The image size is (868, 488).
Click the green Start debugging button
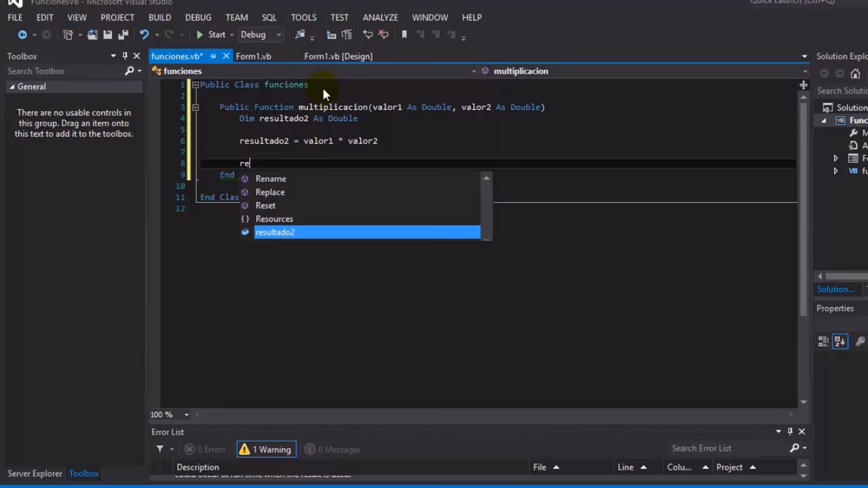coord(211,35)
